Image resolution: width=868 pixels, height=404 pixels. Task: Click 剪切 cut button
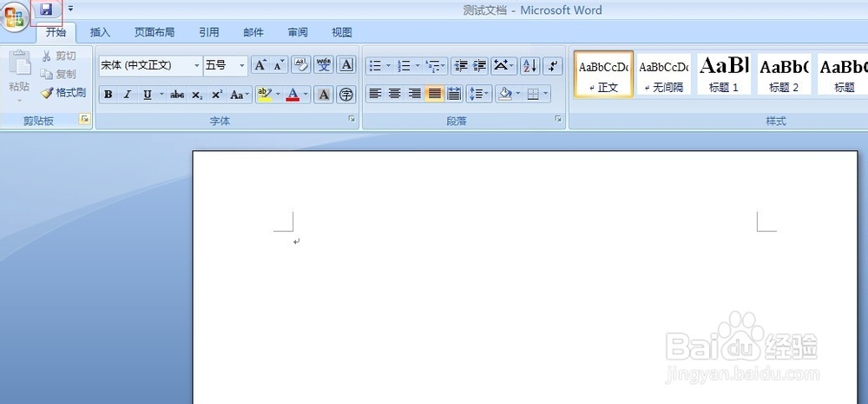[59, 56]
